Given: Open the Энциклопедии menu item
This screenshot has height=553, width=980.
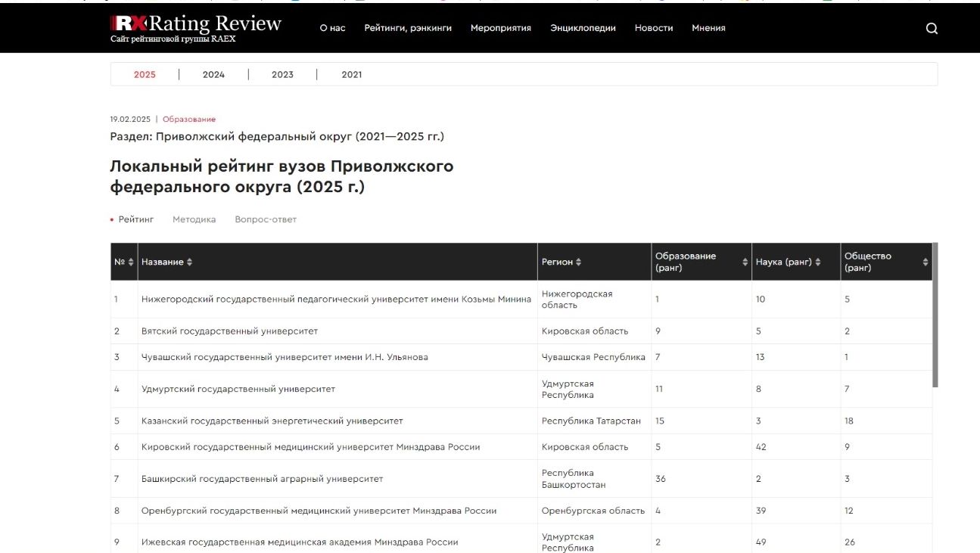Looking at the screenshot, I should (x=583, y=28).
